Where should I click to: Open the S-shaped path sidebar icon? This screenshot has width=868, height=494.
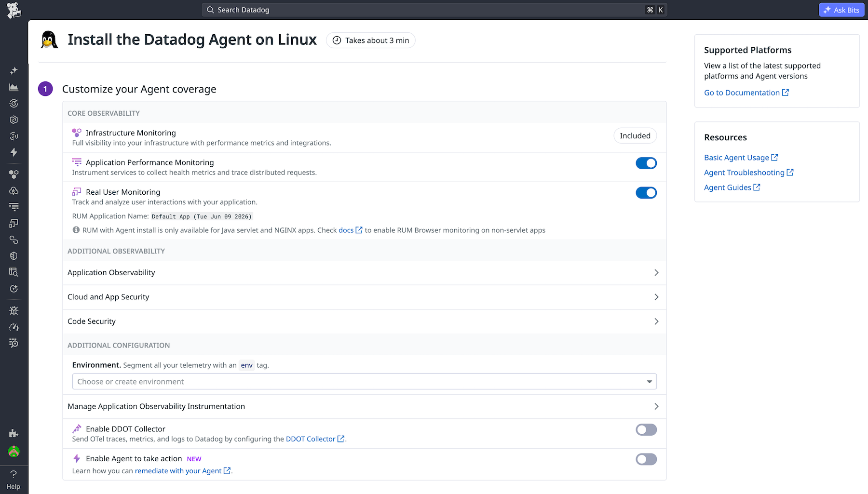14,240
